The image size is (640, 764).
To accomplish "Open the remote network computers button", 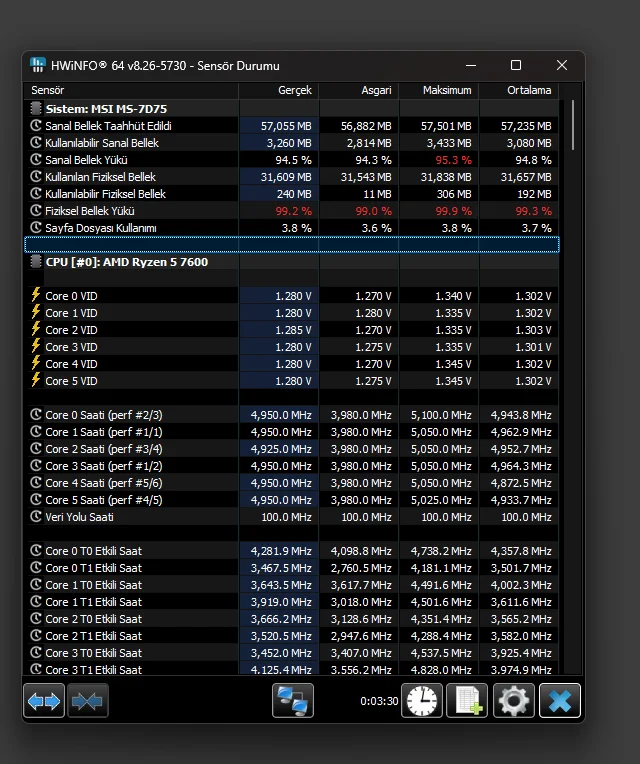I will click(293, 701).
